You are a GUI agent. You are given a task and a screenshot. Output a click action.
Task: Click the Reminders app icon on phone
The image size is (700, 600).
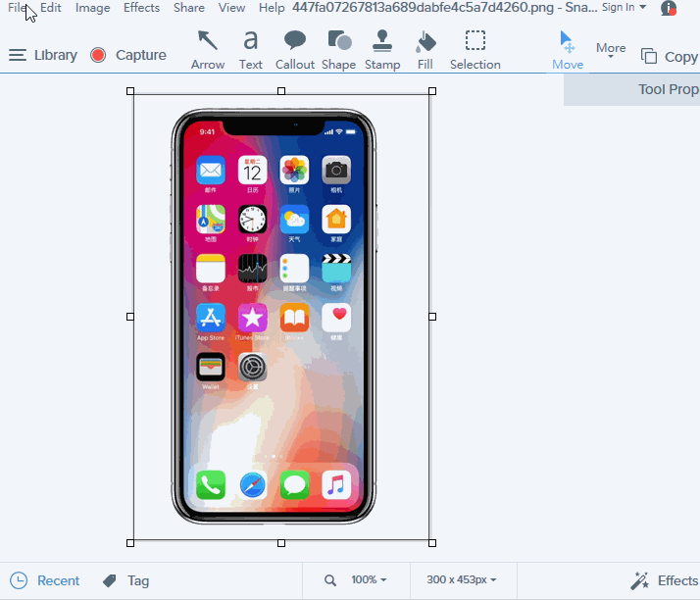coord(295,269)
